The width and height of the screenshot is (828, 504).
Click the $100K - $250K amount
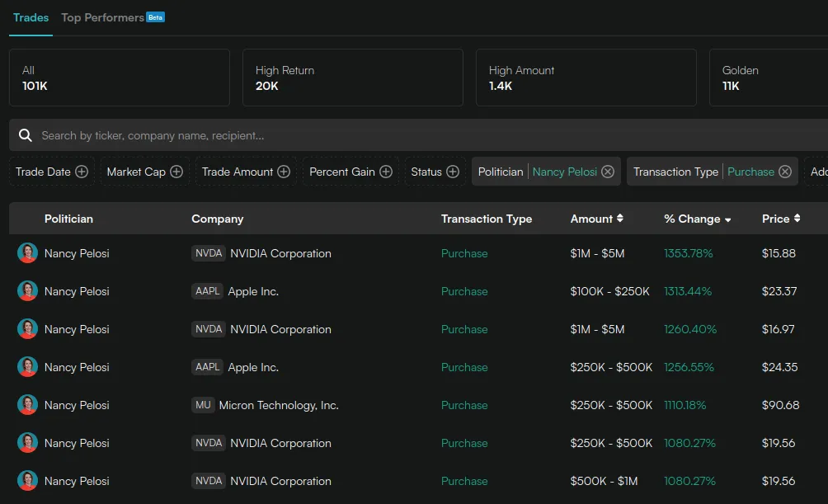(610, 291)
